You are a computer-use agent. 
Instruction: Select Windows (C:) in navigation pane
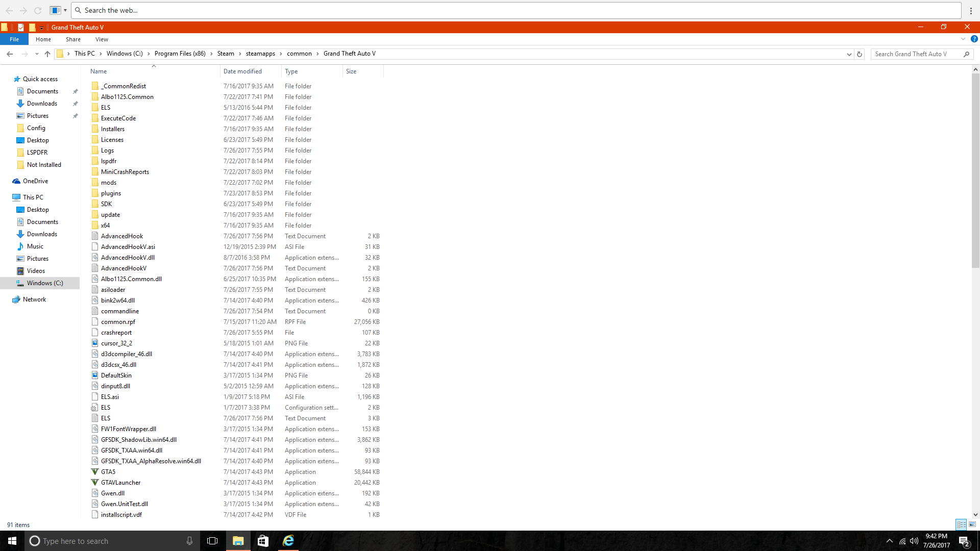(x=45, y=283)
